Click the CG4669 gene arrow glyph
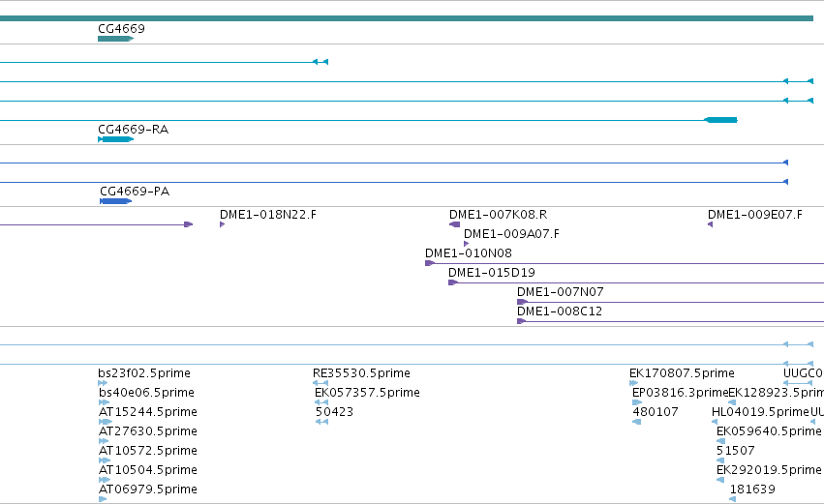This screenshot has height=504, width=824. pos(115,39)
